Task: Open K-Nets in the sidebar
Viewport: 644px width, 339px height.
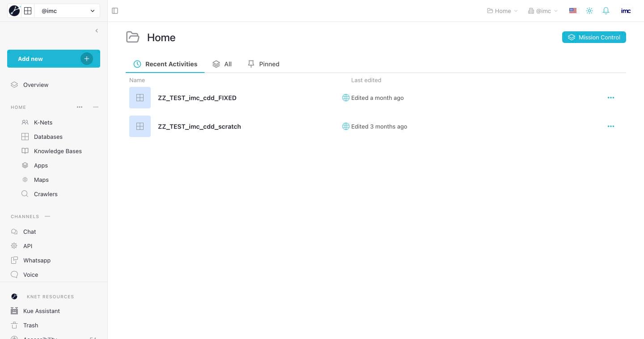Action: click(x=43, y=122)
